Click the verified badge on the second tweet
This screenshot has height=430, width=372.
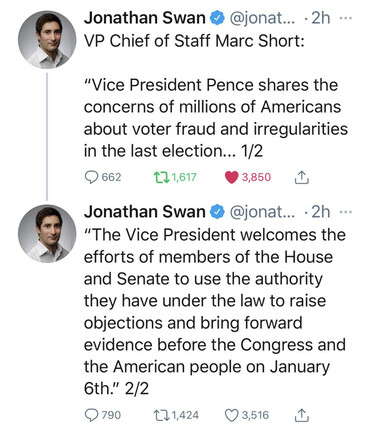[x=217, y=212]
